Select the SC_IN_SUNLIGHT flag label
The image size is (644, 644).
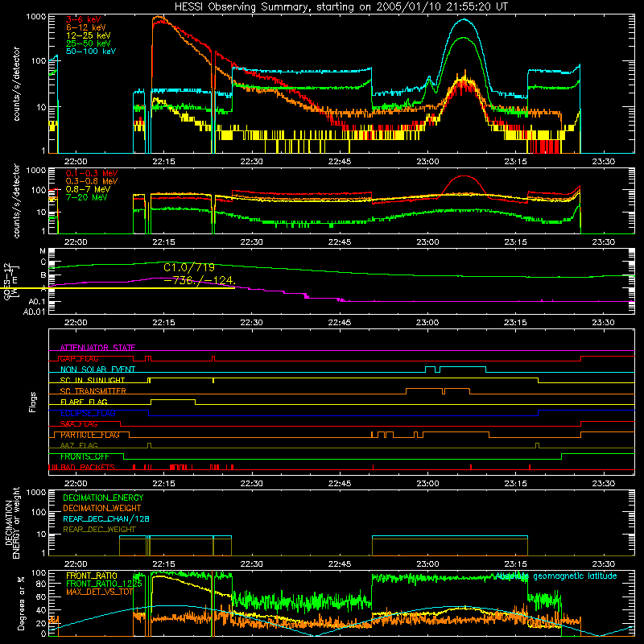coord(93,380)
